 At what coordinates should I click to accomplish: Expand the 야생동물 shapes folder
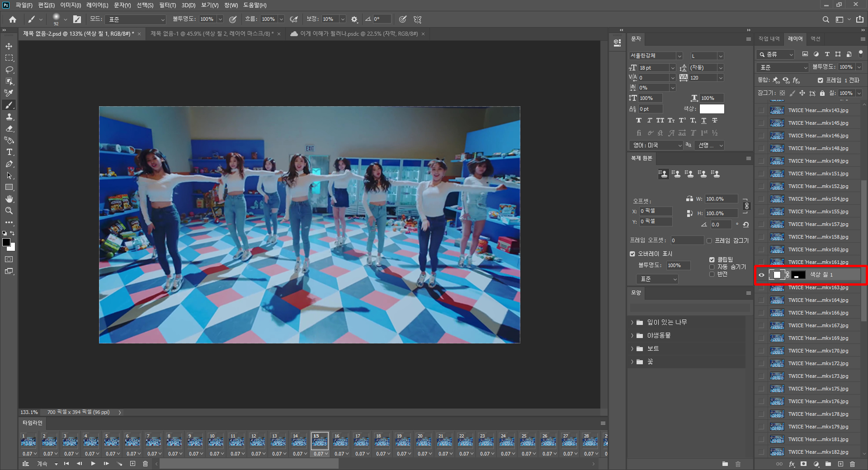click(632, 335)
